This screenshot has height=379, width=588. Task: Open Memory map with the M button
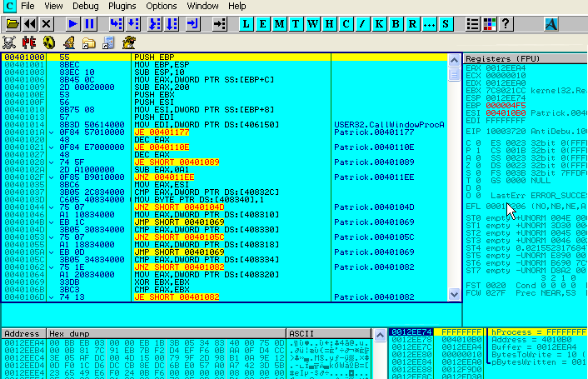(278, 24)
